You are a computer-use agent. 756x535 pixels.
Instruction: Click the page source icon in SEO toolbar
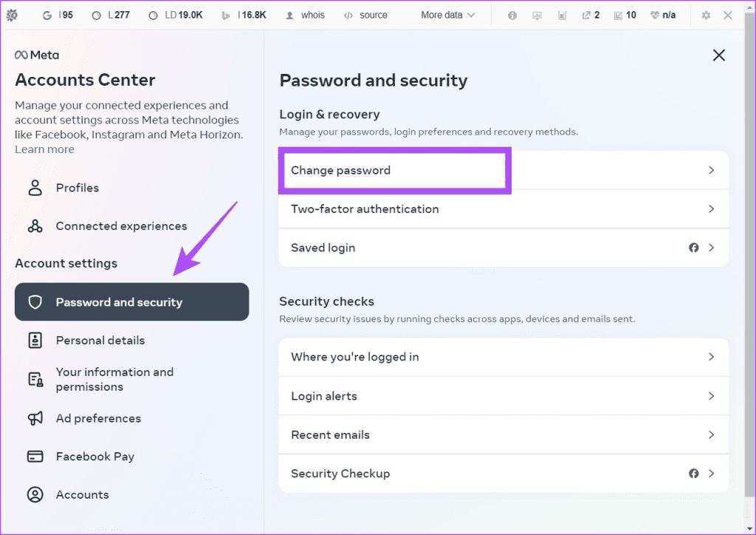349,13
